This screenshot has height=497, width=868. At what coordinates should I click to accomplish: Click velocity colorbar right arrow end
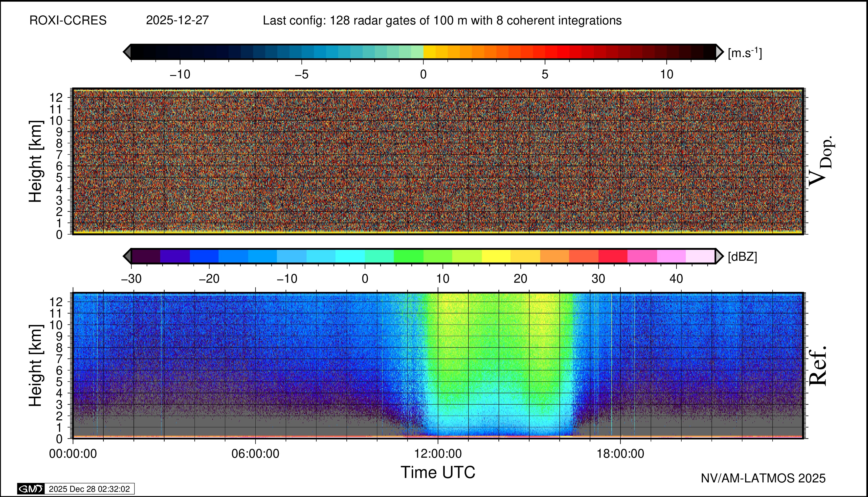719,52
